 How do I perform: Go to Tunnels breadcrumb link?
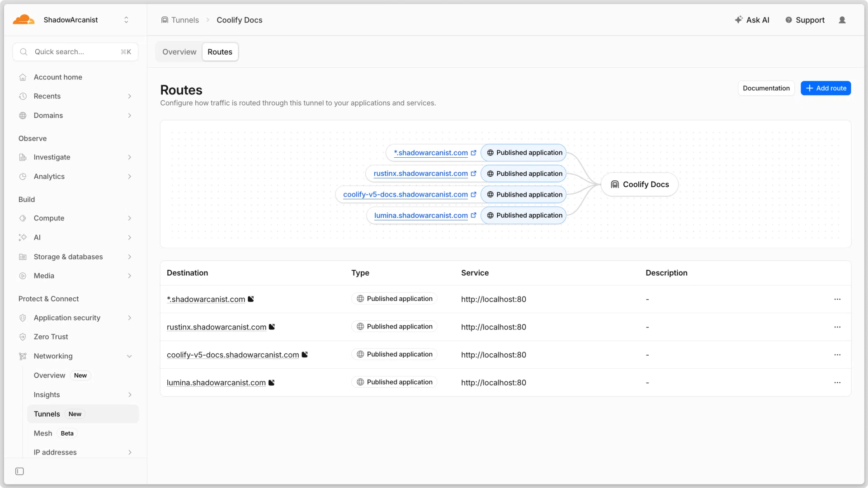(x=185, y=20)
